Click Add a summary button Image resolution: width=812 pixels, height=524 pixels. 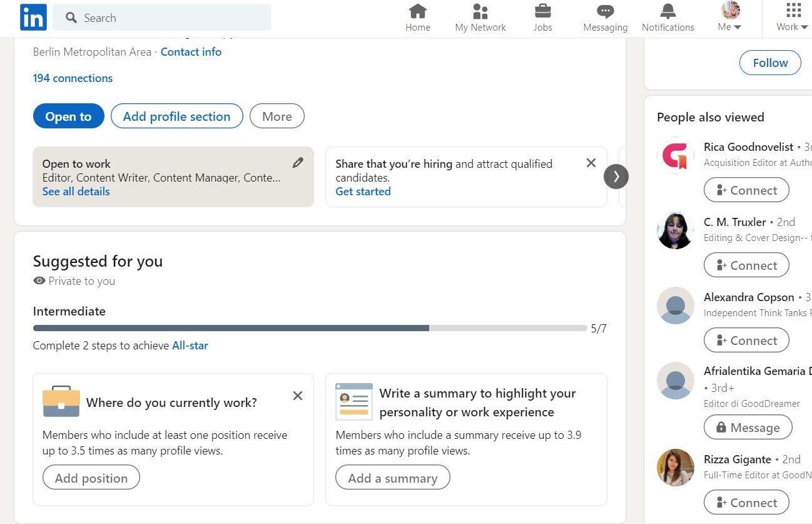coord(392,478)
